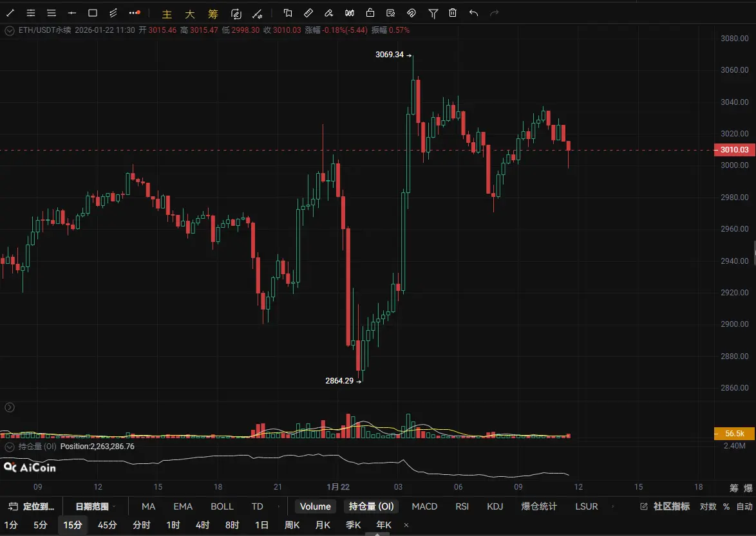Enable the 爆仓统计 liquidation indicator

539,506
